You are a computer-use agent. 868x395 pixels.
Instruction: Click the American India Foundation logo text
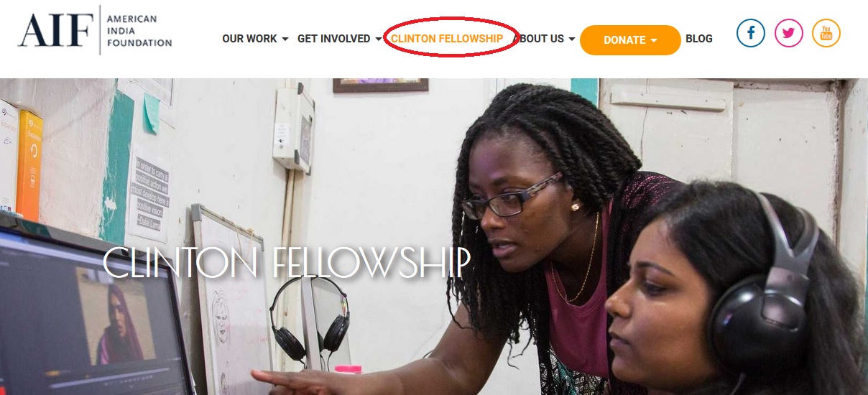click(139, 31)
